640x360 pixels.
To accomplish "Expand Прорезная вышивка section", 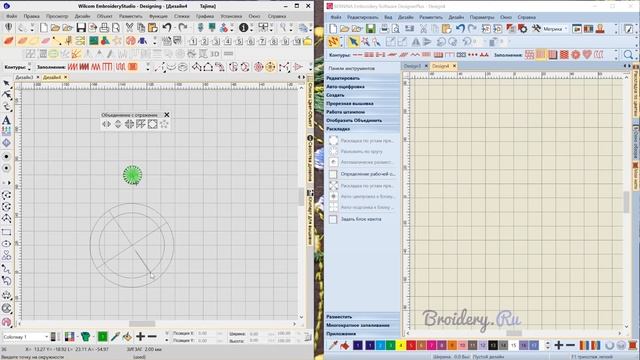I will point(362,104).
